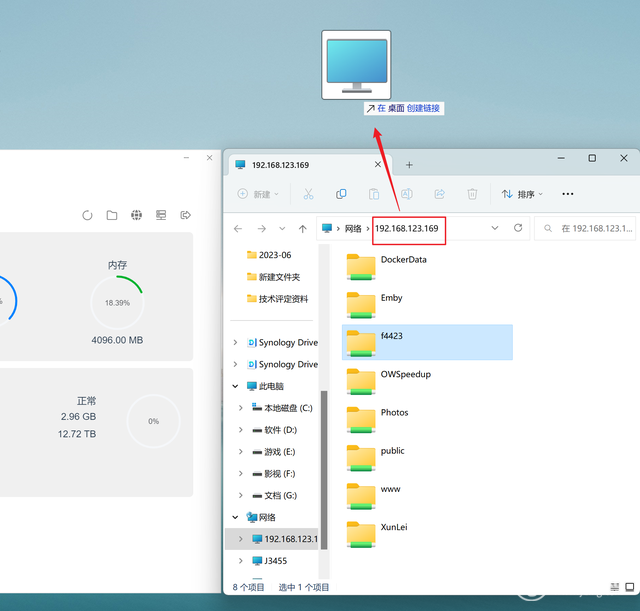Click logout arrow icon in left window

(185, 215)
